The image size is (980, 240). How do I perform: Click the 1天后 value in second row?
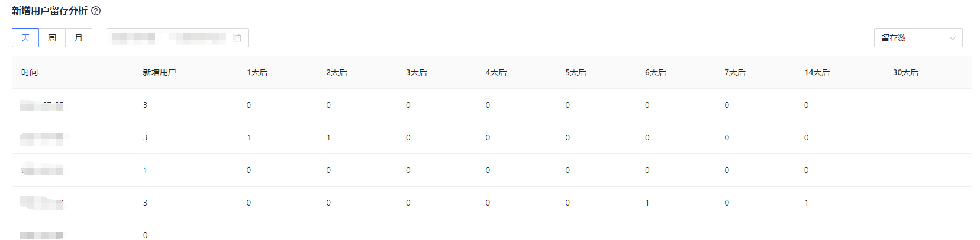point(249,137)
